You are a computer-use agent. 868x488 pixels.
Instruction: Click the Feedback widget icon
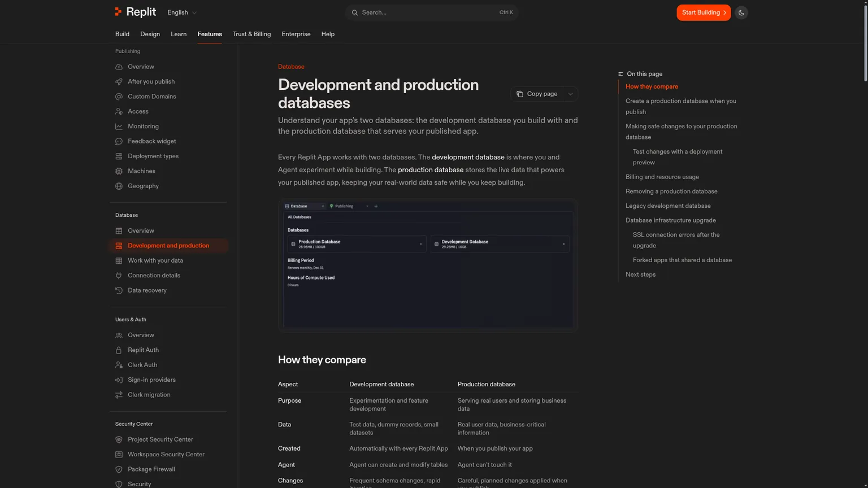click(x=119, y=141)
